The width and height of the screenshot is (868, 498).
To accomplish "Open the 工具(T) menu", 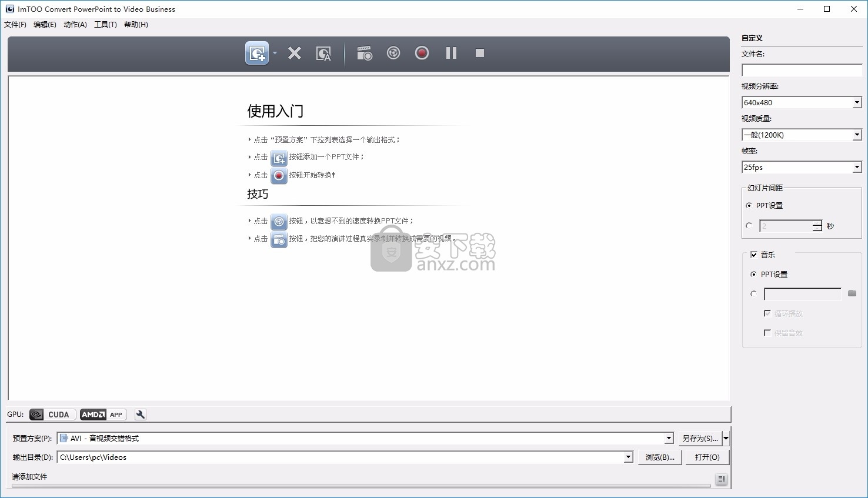I will [x=105, y=25].
